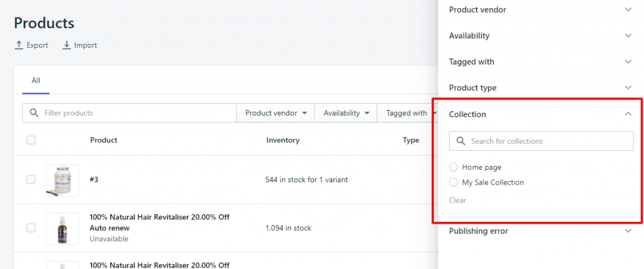Click the magnifier icon in collections search

coord(461,141)
